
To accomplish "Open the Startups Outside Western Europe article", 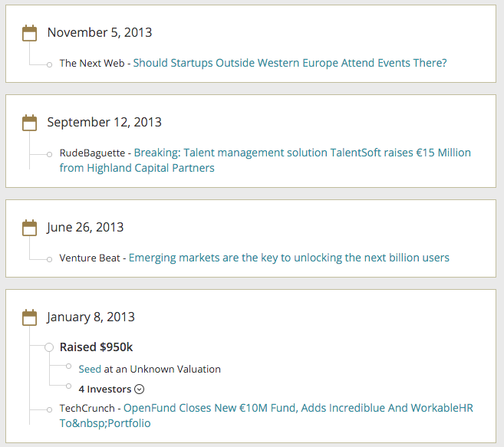I will [290, 63].
